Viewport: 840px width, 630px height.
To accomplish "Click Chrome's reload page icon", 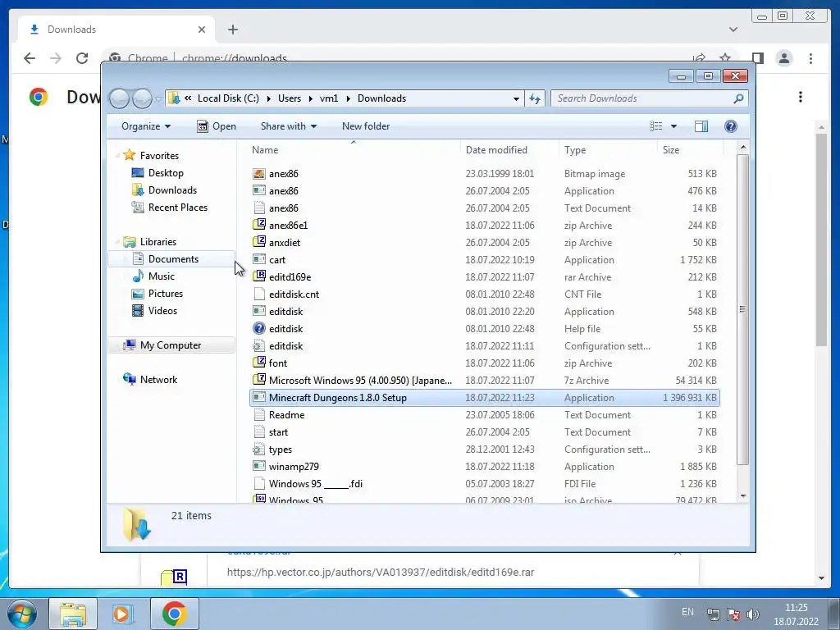I will pyautogui.click(x=81, y=58).
